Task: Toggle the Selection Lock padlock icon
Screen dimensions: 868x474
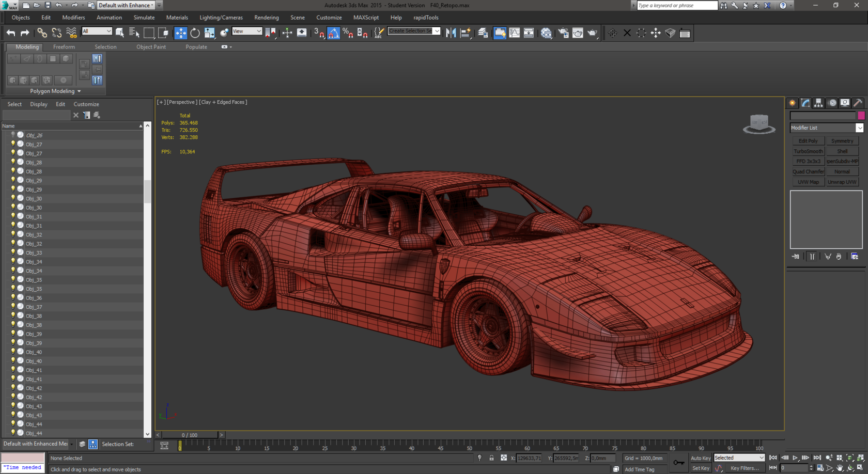Action: coord(491,458)
